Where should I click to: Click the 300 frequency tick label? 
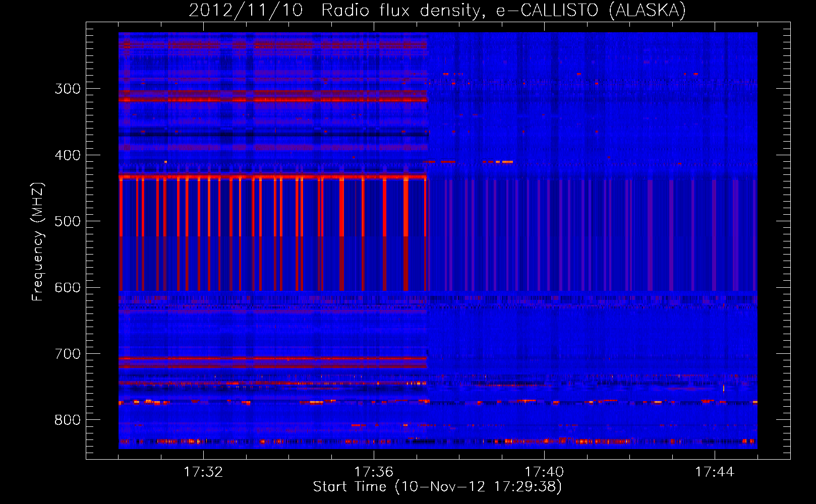pos(68,89)
